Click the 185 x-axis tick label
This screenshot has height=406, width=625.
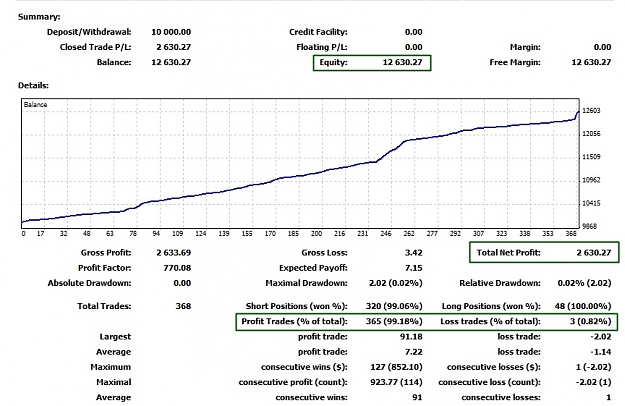coord(293,234)
